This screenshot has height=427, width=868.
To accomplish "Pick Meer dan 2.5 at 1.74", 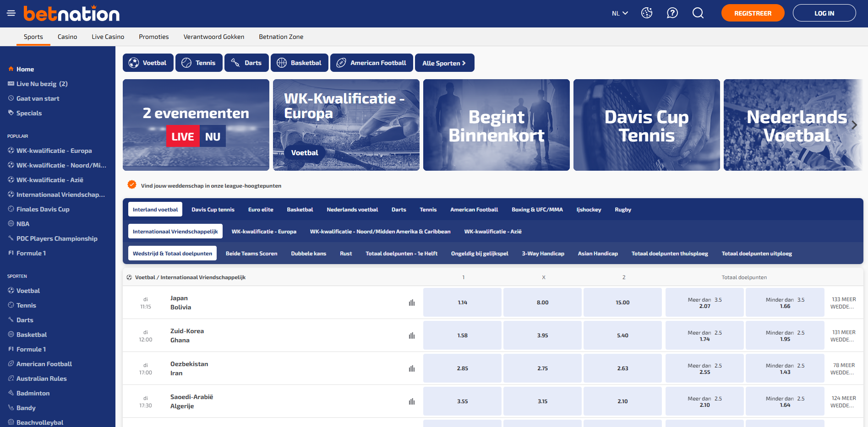I will (705, 335).
